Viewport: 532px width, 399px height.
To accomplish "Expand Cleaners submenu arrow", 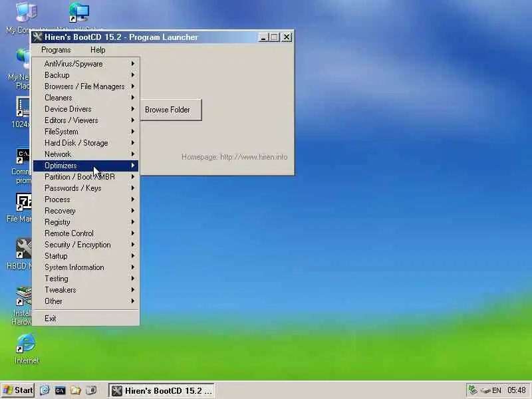I will pyautogui.click(x=133, y=98).
